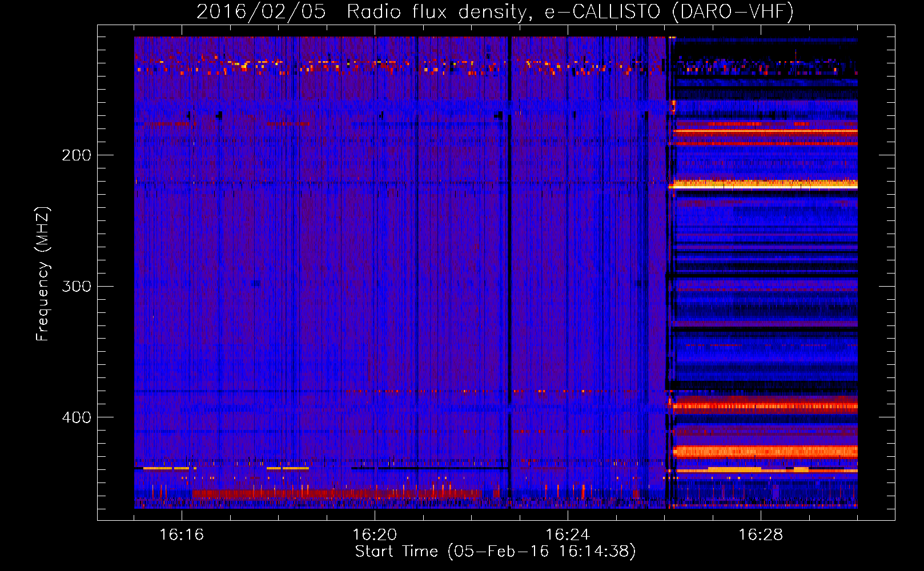Click the 16:16 time tick label
The image size is (924, 571).
pyautogui.click(x=182, y=535)
